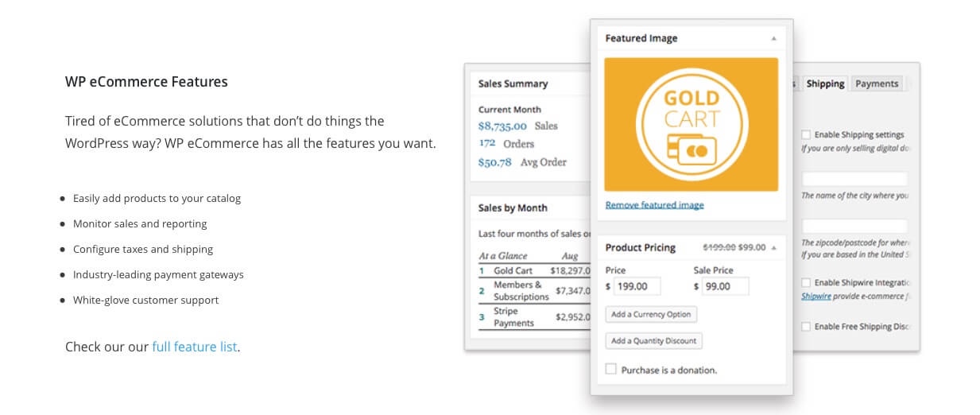Click the zipcode/postcode input field
Image resolution: width=980 pixels, height=415 pixels.
[854, 226]
